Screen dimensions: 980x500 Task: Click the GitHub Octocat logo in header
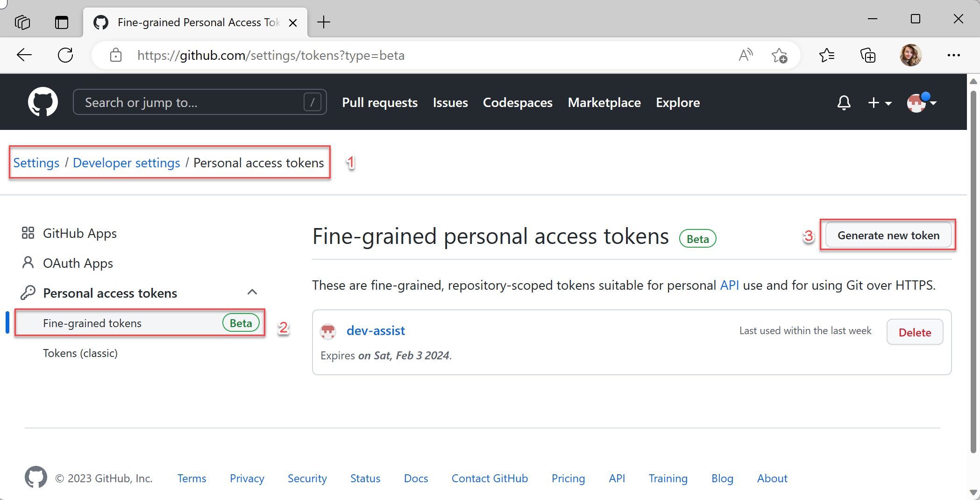click(x=43, y=102)
